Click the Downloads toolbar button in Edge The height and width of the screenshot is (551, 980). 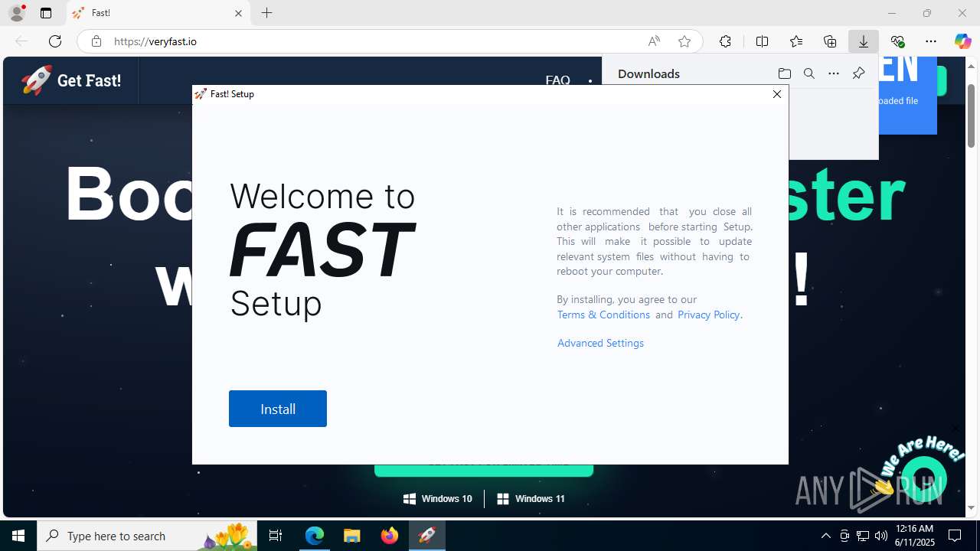863,41
